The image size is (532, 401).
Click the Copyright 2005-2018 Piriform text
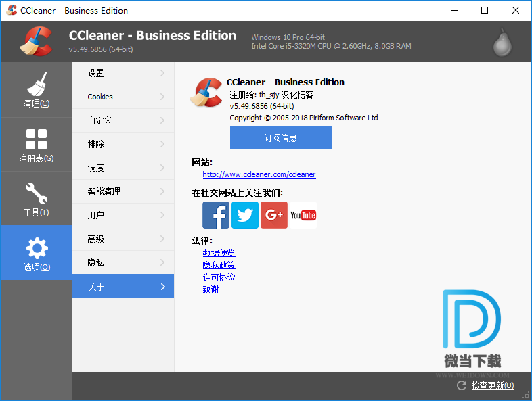point(304,118)
